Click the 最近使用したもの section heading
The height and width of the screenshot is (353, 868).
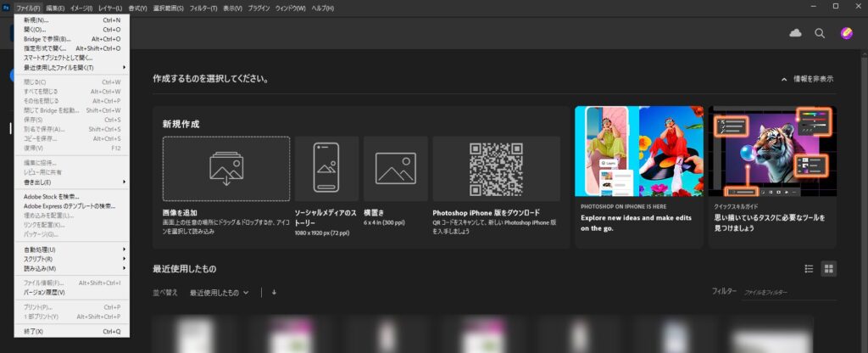[x=184, y=269]
